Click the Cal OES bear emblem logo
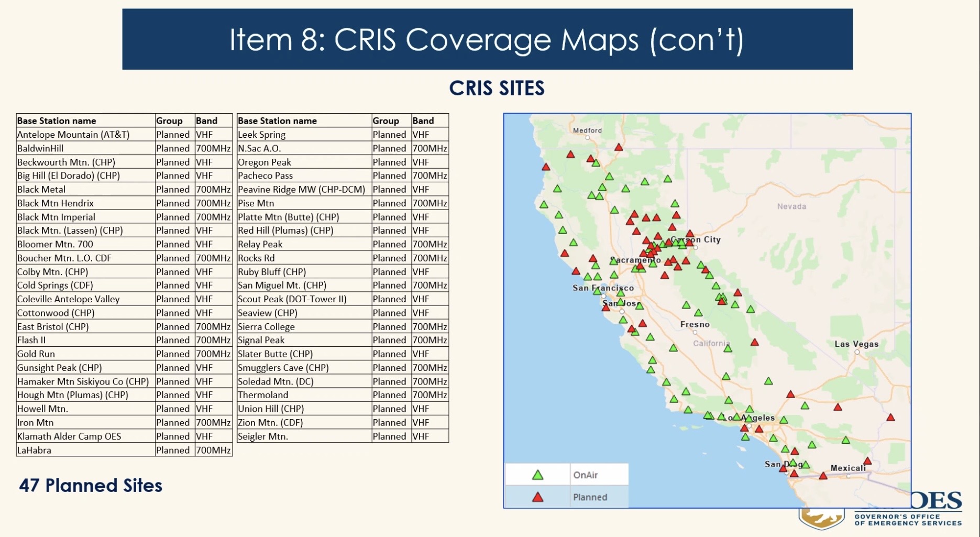Image resolution: width=980 pixels, height=537 pixels. [x=821, y=518]
